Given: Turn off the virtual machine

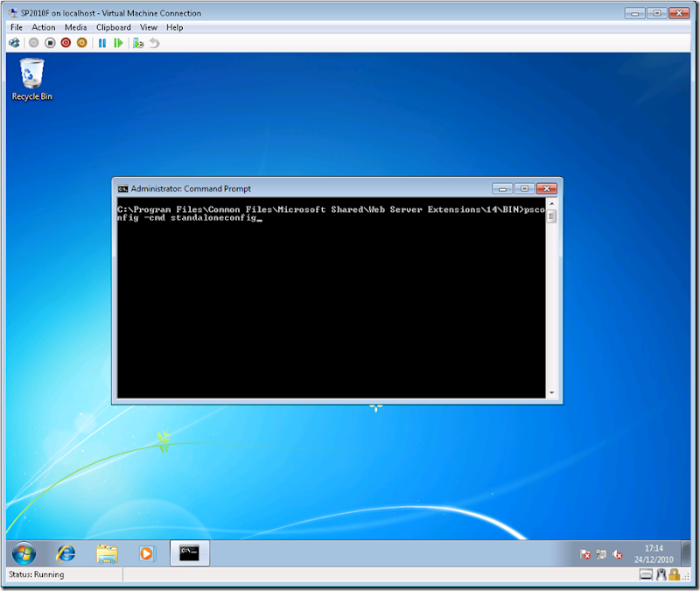Looking at the screenshot, I should click(x=50, y=43).
